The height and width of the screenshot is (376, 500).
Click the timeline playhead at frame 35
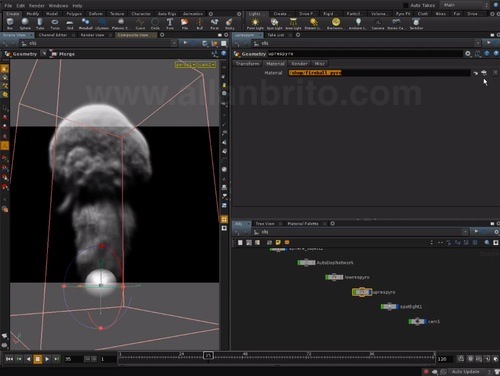coord(208,355)
